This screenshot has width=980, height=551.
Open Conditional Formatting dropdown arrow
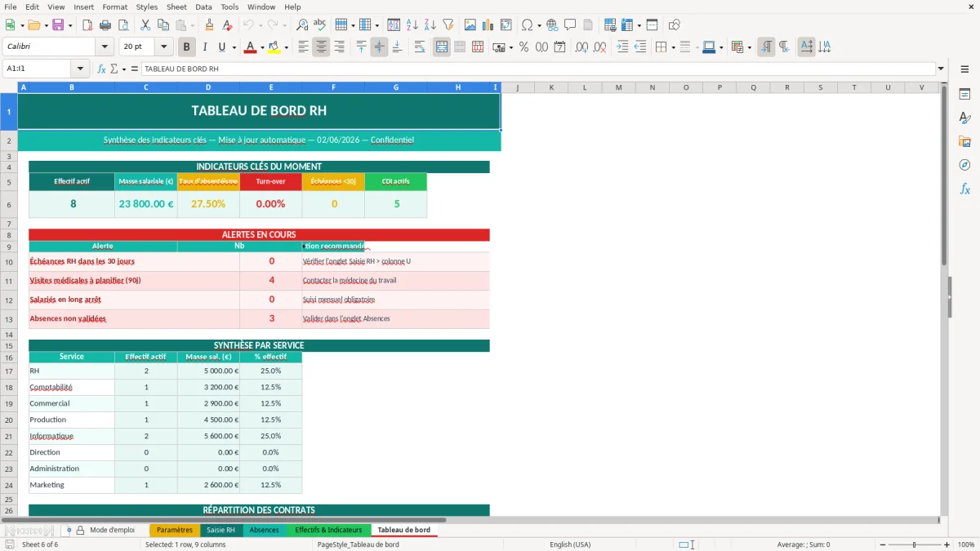click(x=749, y=47)
